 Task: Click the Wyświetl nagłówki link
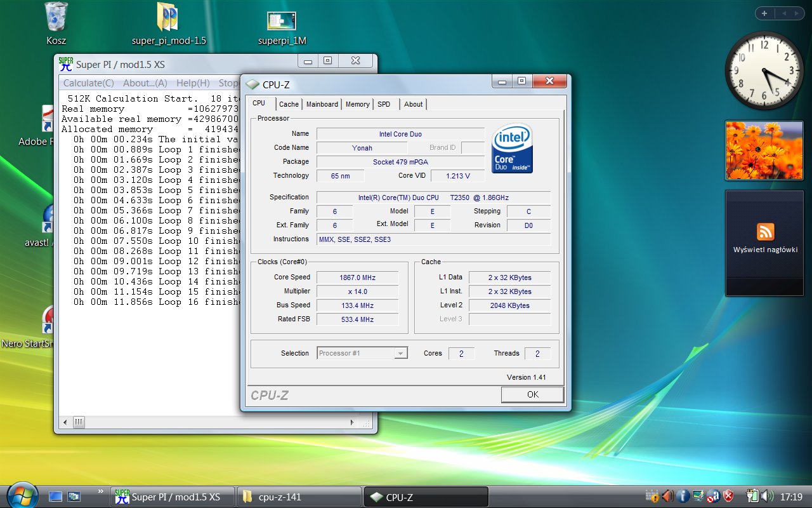pyautogui.click(x=765, y=250)
